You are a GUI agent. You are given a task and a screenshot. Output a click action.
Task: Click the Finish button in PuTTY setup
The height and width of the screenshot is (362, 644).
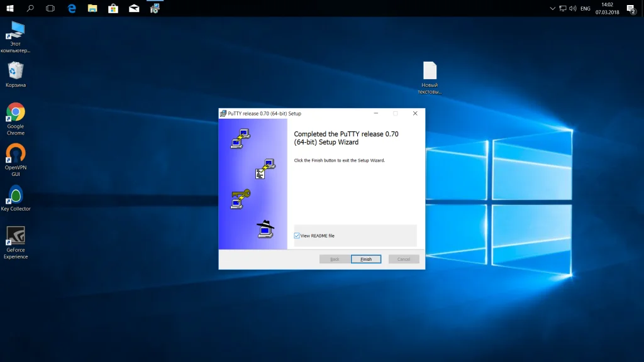pos(365,259)
